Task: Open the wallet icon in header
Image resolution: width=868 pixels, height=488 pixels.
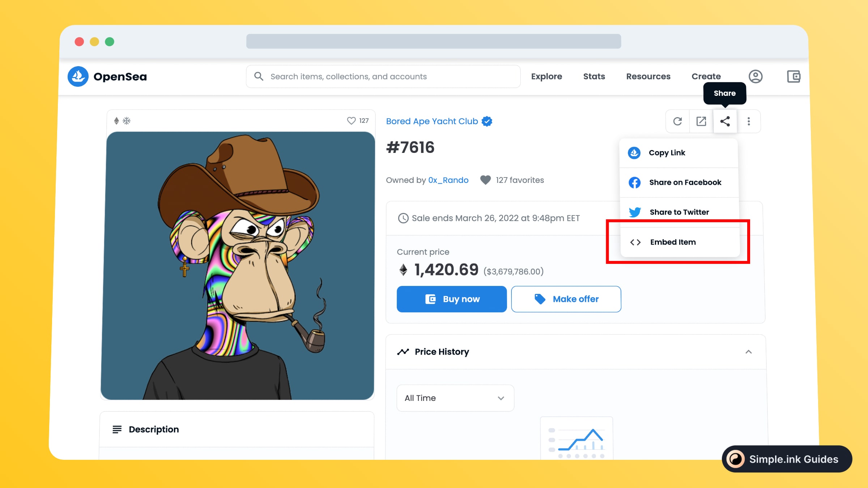Action: 793,76
